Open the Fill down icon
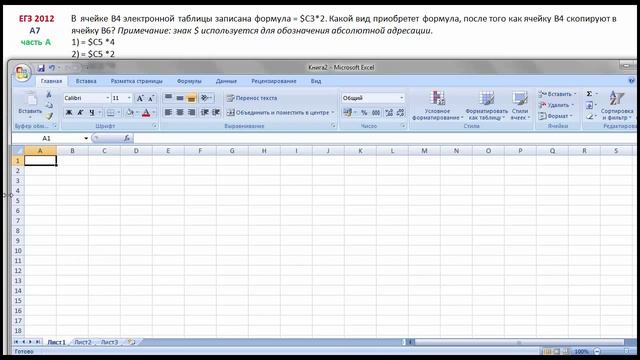This screenshot has width=640, height=360. click(590, 105)
